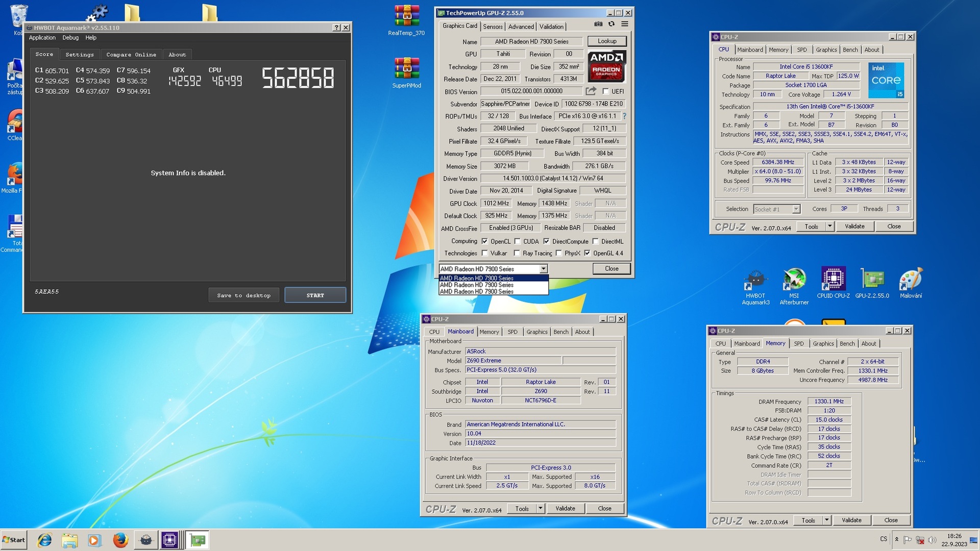Click the Lookup button in GPU-Z
This screenshot has height=551, width=980.
[x=607, y=41]
